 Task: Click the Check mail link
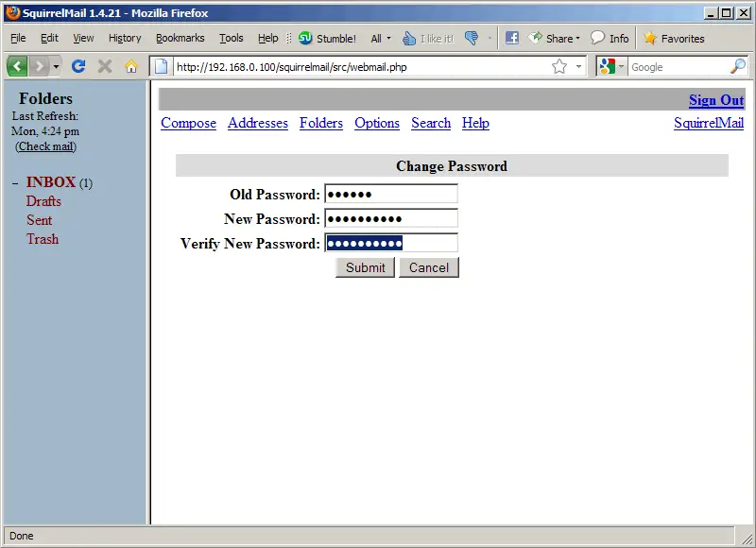pos(46,146)
